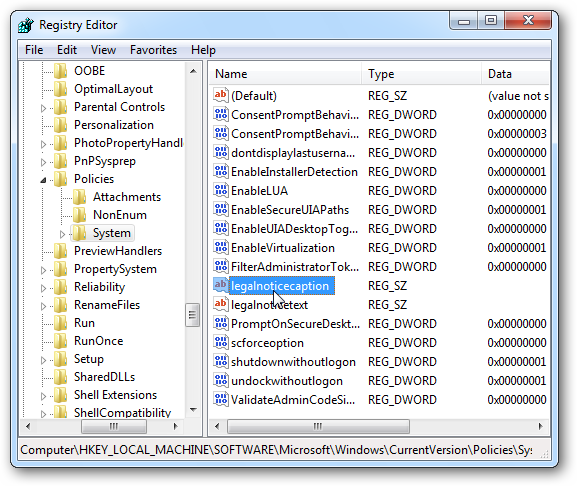577x486 pixels.
Task: Click 0x00000001 data of EnableVirtualization row
Action: (x=517, y=248)
